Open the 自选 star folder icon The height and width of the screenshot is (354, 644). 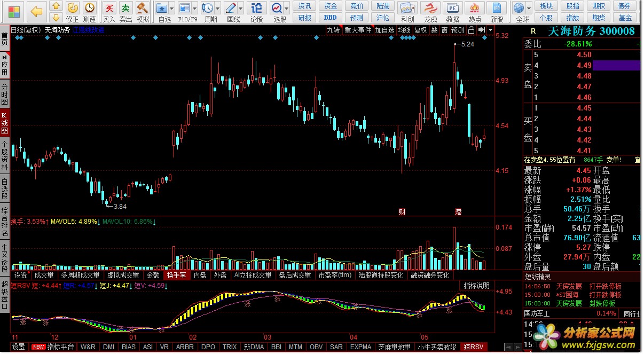coord(161,8)
